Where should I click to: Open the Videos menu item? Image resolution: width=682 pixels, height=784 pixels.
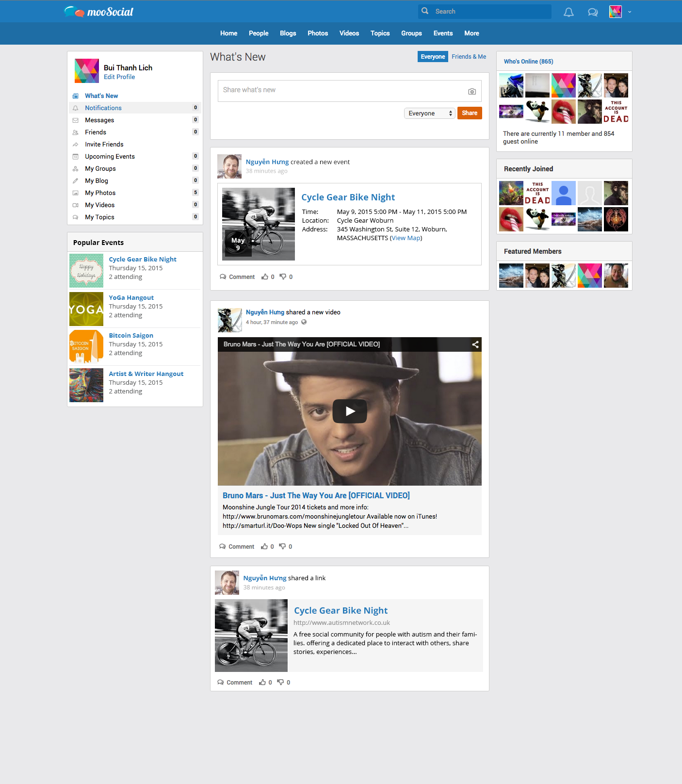(349, 33)
